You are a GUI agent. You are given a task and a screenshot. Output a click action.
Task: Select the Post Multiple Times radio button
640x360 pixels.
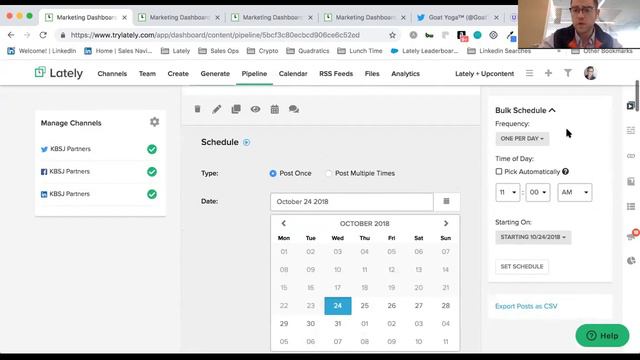[x=328, y=173]
